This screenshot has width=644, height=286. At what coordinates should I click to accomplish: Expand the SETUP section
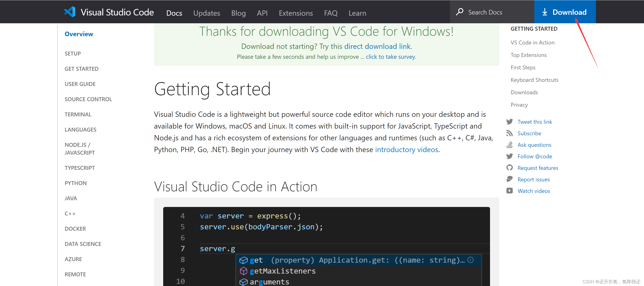pyautogui.click(x=73, y=53)
